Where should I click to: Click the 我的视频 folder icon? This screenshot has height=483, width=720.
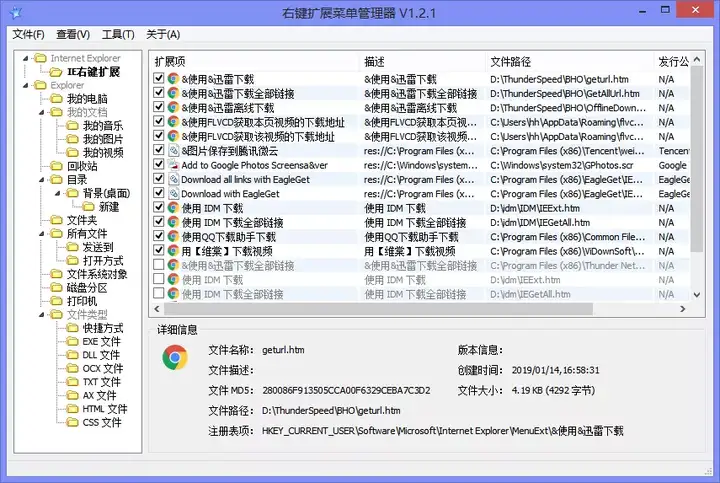[72, 152]
